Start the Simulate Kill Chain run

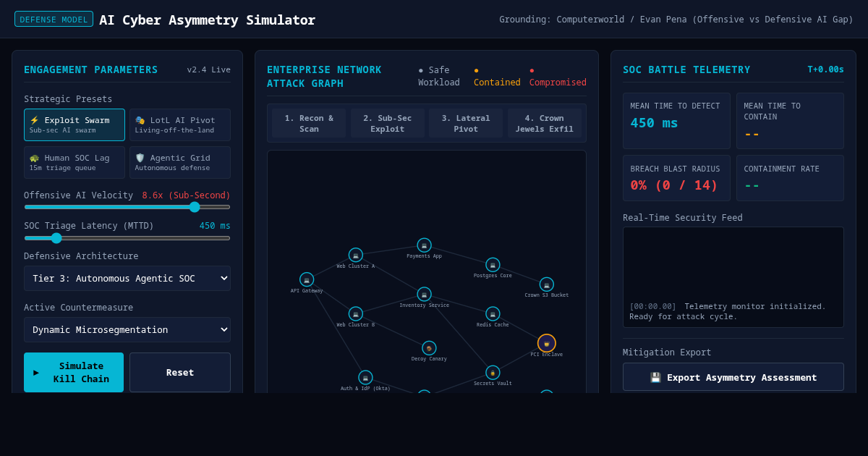point(74,372)
